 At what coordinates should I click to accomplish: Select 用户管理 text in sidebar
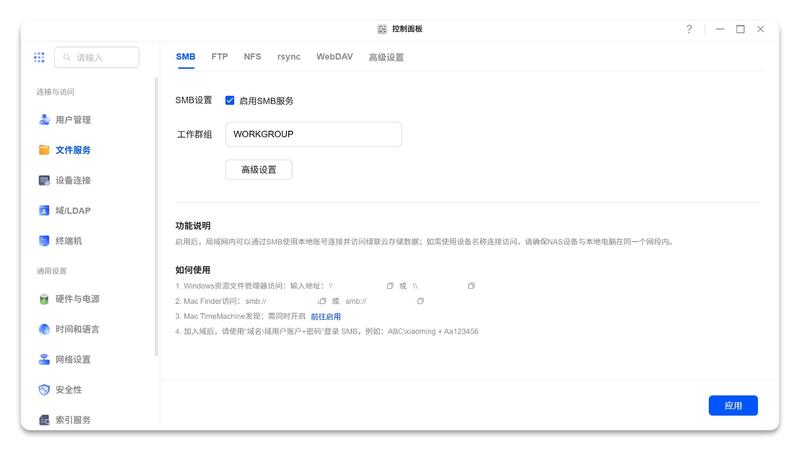73,120
